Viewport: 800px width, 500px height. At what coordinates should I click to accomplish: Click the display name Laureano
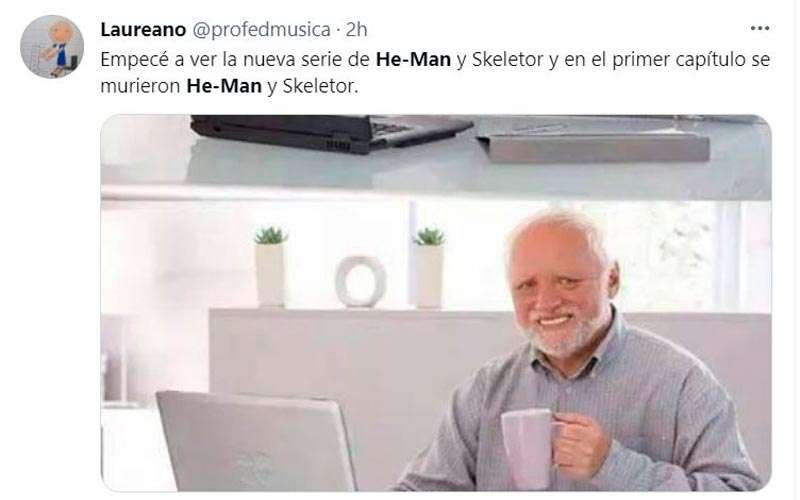pyautogui.click(x=143, y=30)
